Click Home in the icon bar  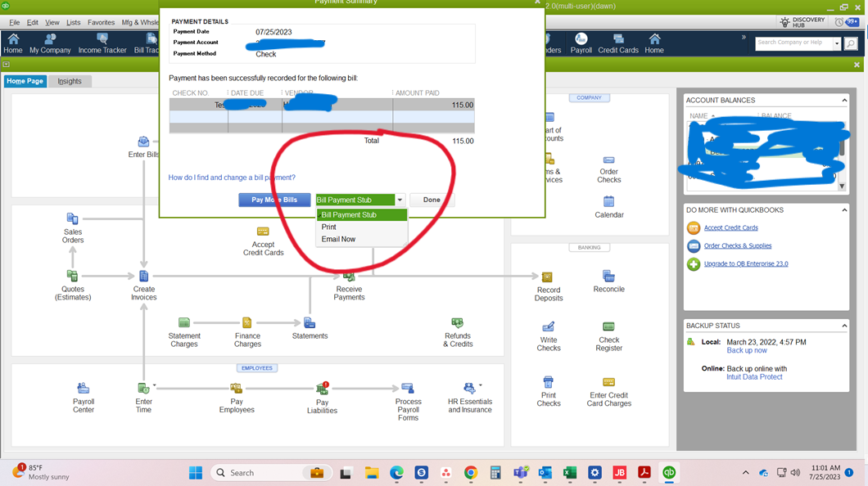point(13,43)
